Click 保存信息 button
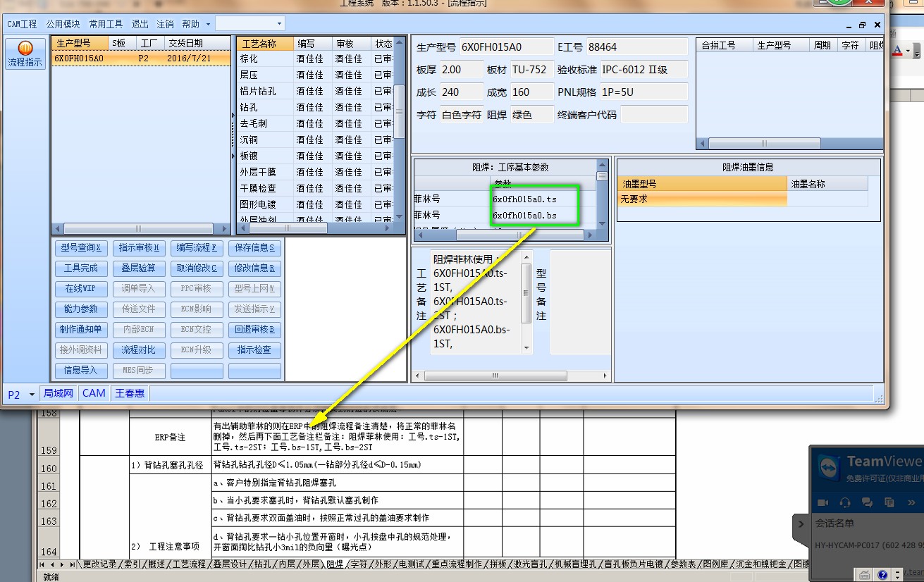 pos(254,248)
